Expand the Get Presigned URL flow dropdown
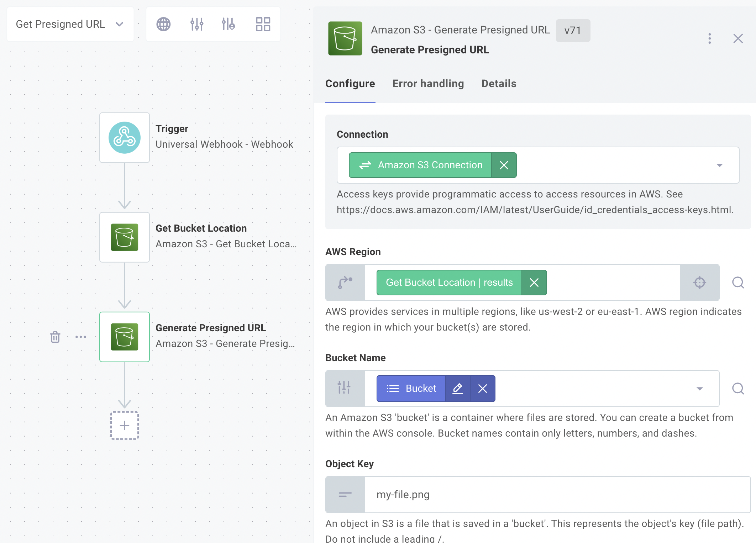Screen dimensions: 756x543 coord(120,24)
